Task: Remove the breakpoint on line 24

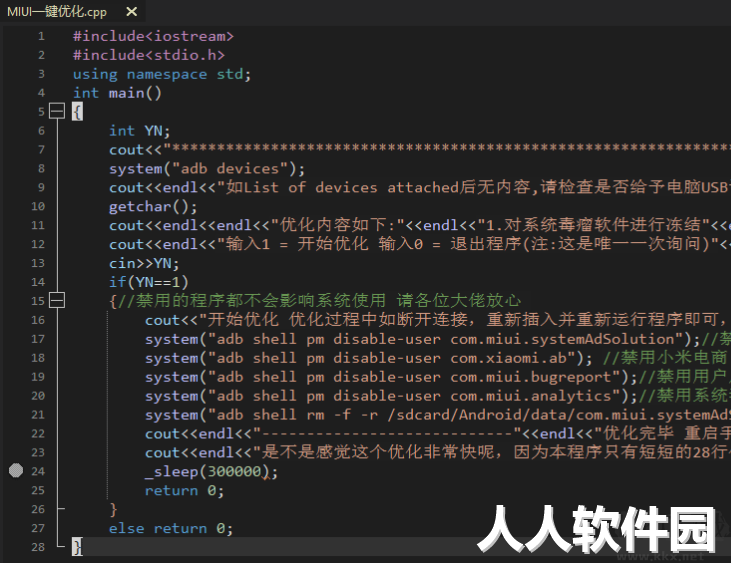Action: (x=16, y=471)
